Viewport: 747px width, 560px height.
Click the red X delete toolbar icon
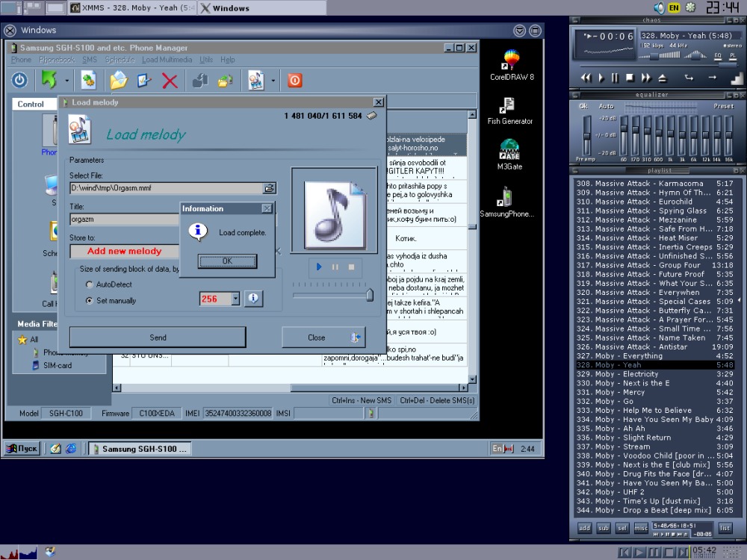pos(170,81)
